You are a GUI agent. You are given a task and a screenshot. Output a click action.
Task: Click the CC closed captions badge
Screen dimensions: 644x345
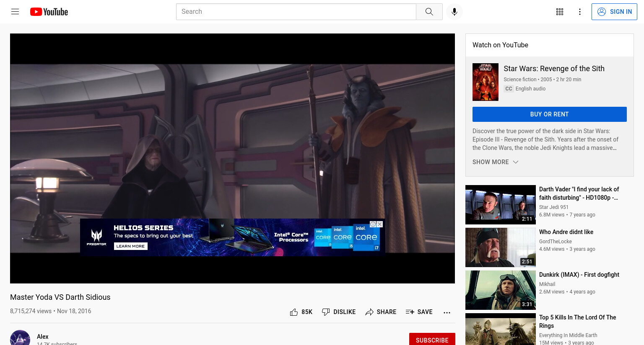coord(509,89)
